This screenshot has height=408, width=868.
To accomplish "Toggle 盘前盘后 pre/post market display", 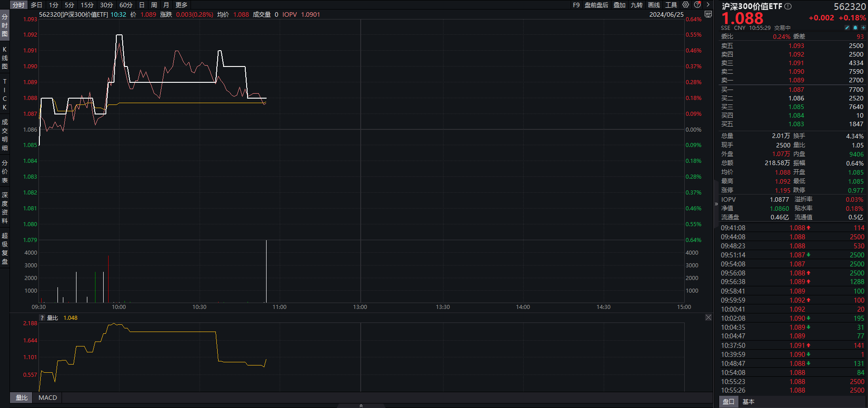I will [596, 5].
